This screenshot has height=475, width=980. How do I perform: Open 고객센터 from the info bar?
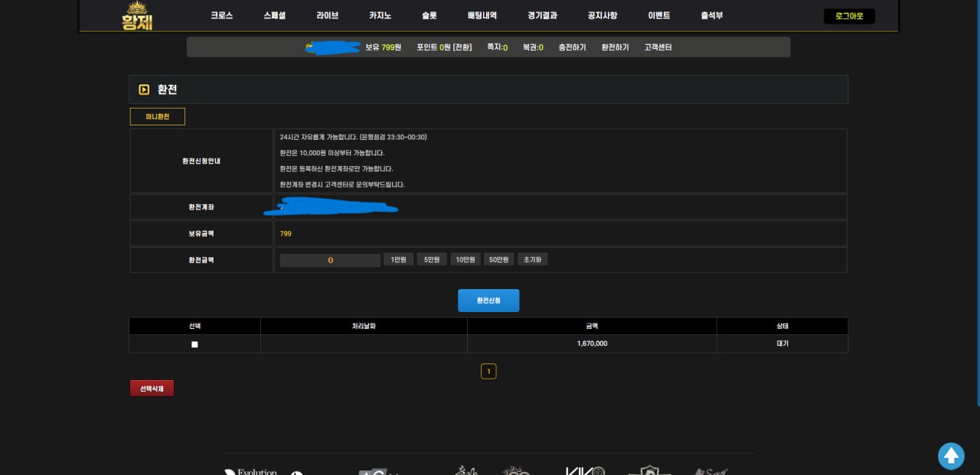658,47
